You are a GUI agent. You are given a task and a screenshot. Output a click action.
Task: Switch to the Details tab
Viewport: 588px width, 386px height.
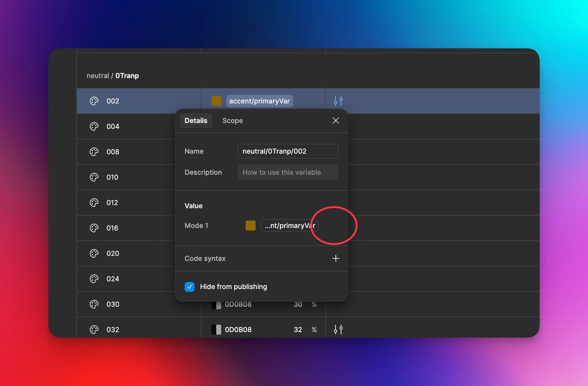[196, 121]
